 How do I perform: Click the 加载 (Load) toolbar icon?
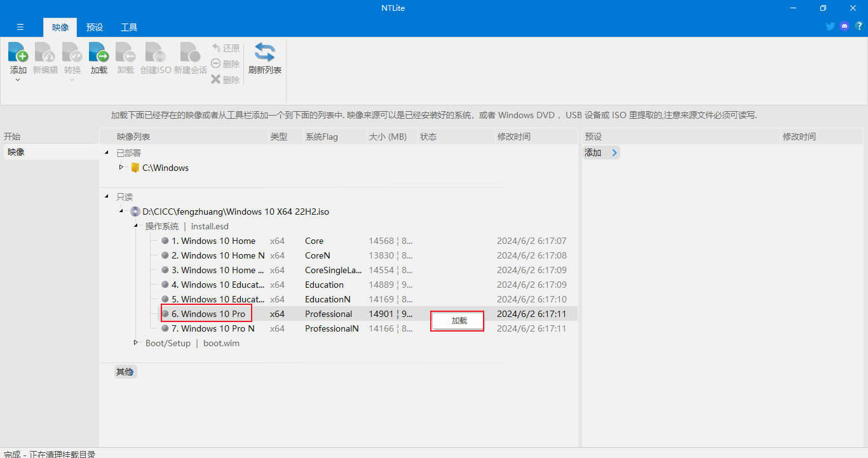[x=98, y=52]
